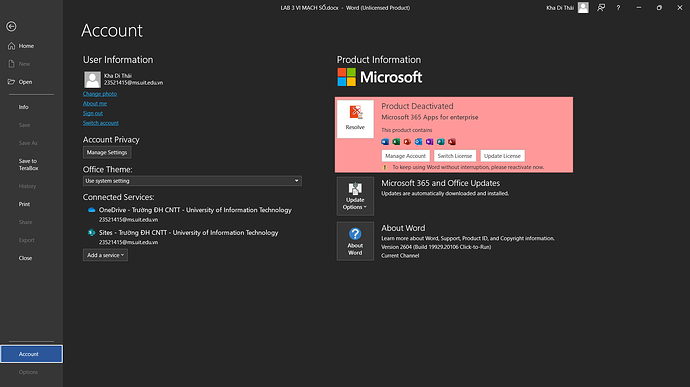
Task: Click the Current Channel text
Action: pos(400,255)
